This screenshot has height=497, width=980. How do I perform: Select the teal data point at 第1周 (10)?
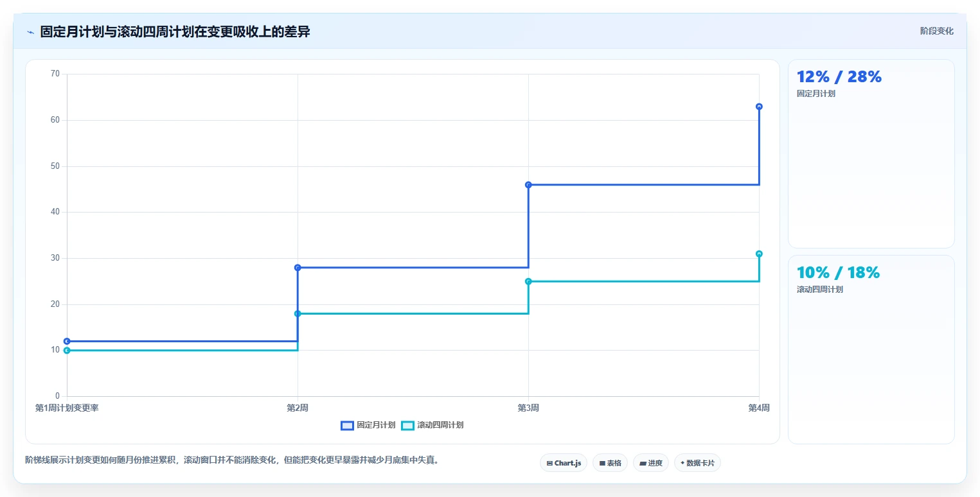point(67,350)
